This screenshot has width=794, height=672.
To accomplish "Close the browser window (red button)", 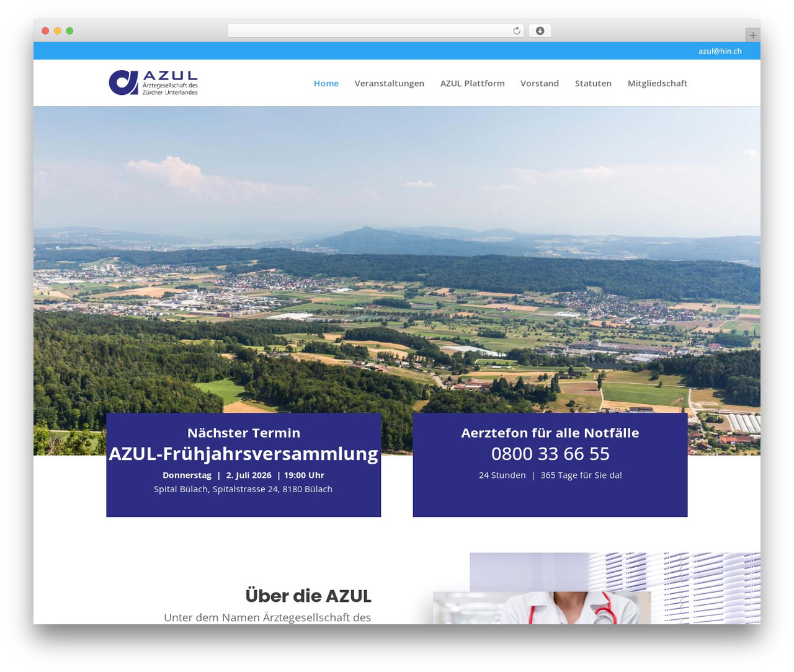I will 45,31.
